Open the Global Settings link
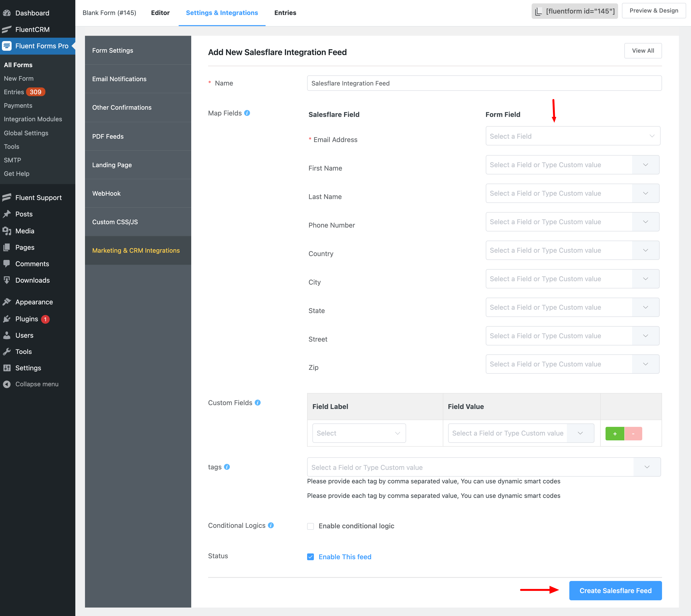 tap(26, 133)
